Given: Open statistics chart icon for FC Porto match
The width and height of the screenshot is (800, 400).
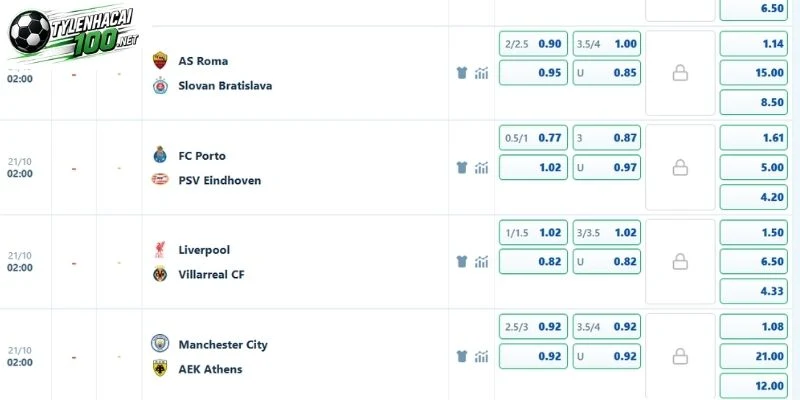Looking at the screenshot, I should [481, 167].
